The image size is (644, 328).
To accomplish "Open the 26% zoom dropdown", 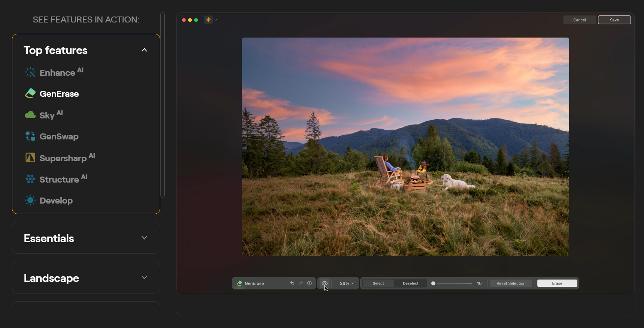I will click(346, 283).
